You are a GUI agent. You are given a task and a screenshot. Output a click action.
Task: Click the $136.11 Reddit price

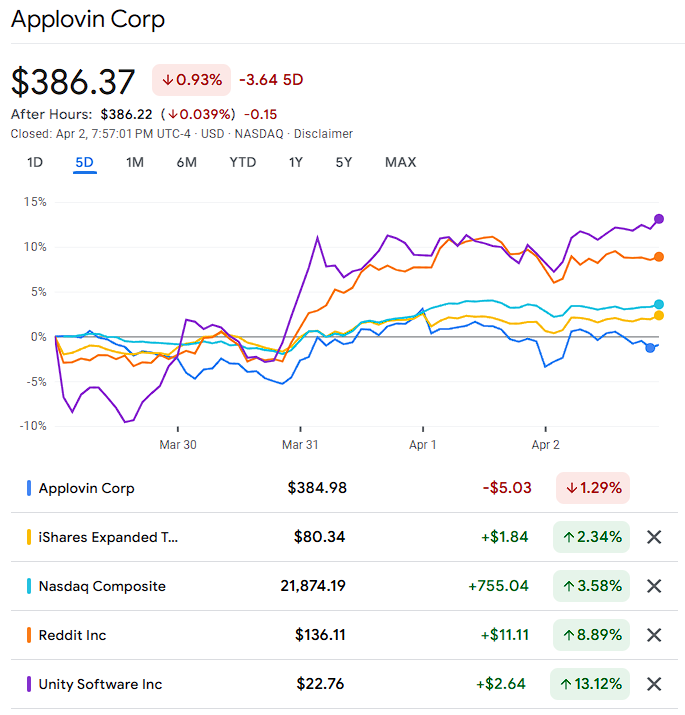click(320, 635)
